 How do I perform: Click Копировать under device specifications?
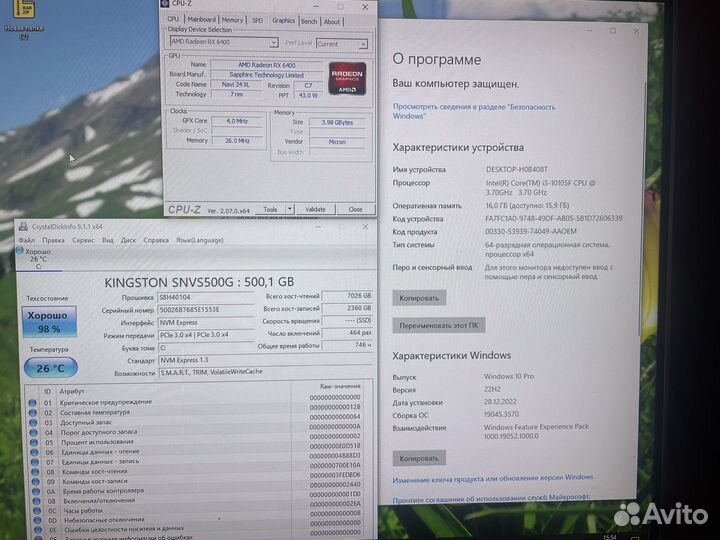419,298
